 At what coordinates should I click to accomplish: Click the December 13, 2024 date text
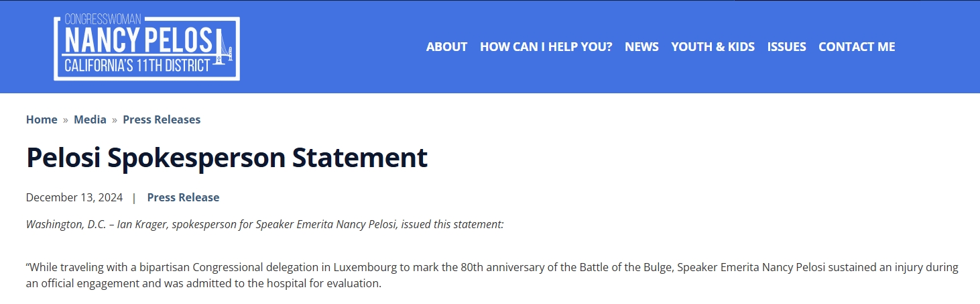74,197
